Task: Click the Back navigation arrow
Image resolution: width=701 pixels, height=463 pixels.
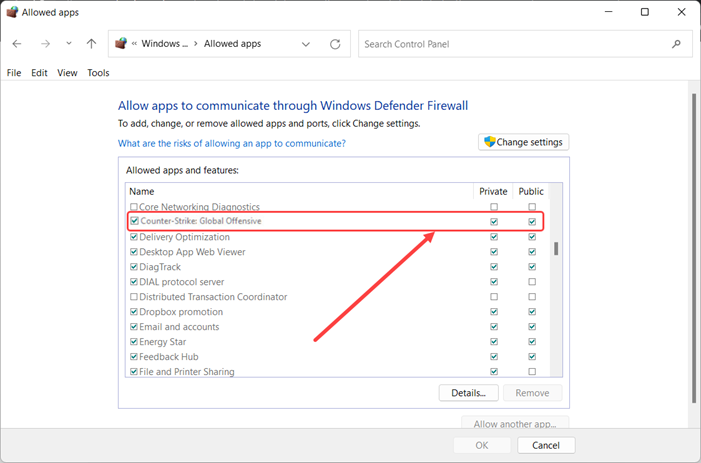Action: (x=17, y=44)
